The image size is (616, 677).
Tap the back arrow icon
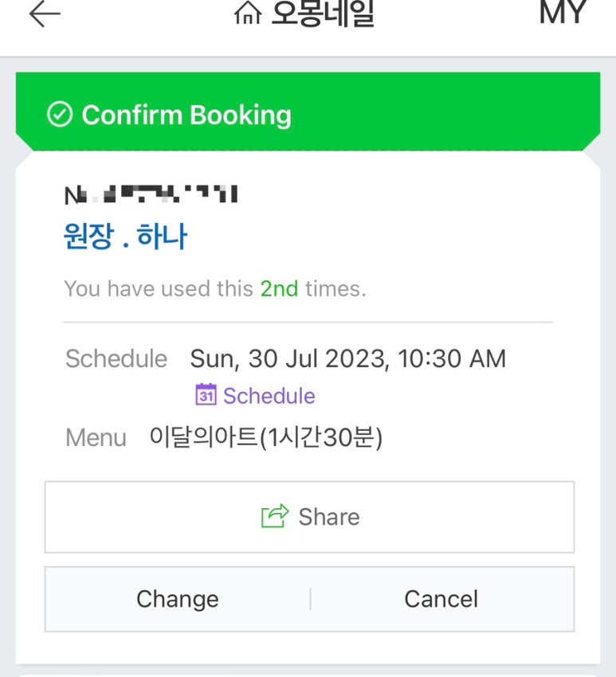pos(45,14)
